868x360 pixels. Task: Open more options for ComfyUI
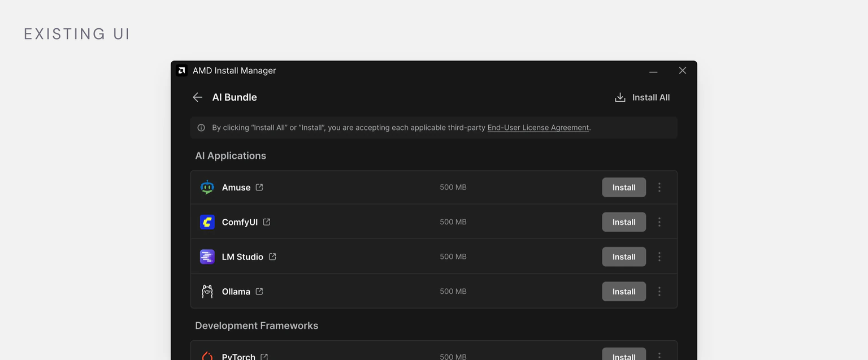point(659,222)
